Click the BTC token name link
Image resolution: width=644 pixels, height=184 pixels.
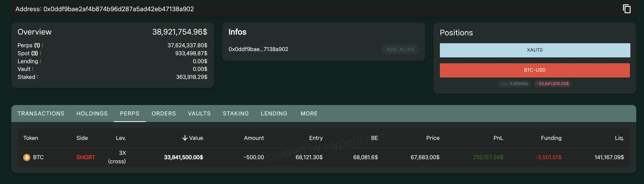tap(38, 157)
